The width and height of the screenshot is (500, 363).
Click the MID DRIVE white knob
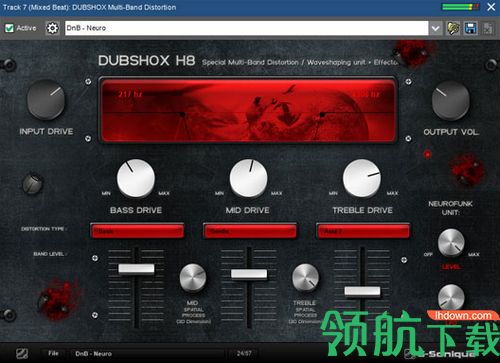click(x=248, y=178)
